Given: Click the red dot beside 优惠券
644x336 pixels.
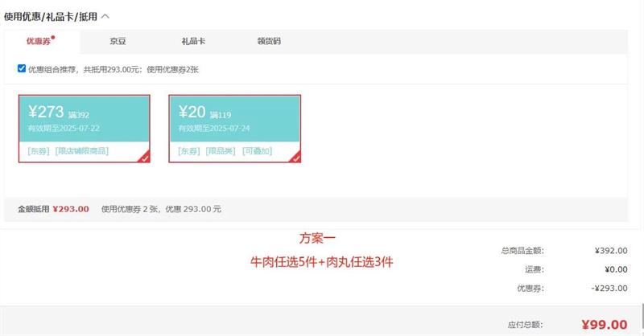Looking at the screenshot, I should 53,36.
